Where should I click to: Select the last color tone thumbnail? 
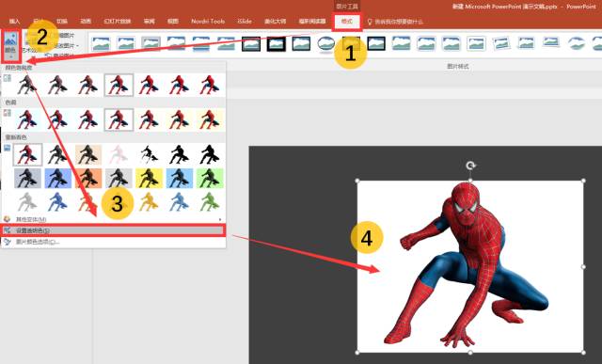[x=210, y=119]
